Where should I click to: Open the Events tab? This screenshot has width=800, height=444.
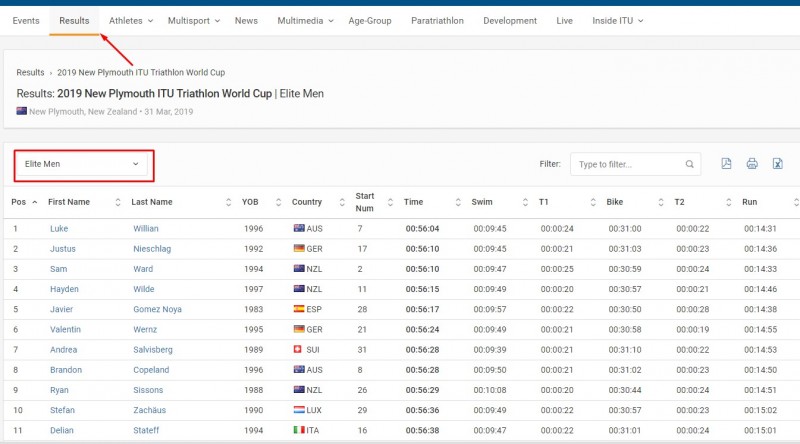[26, 21]
